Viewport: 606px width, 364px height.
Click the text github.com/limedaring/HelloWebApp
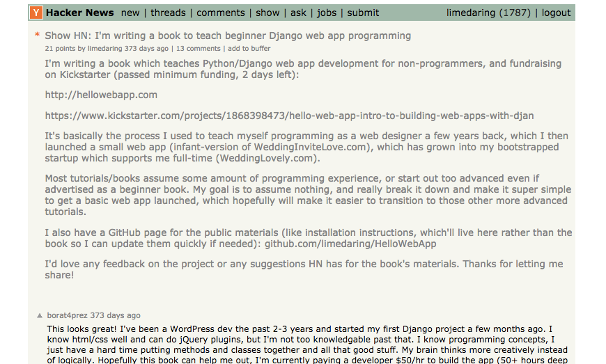350,244
